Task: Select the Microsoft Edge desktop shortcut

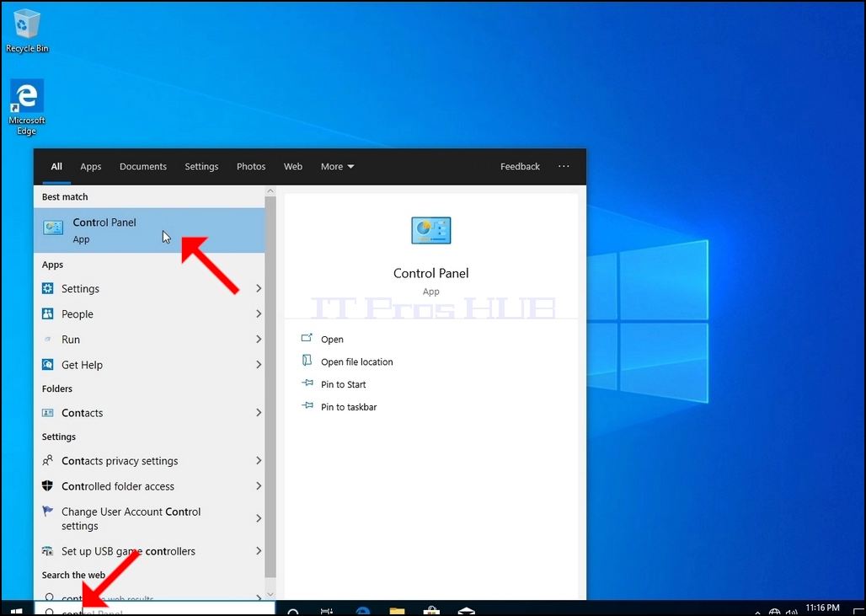Action: click(26, 108)
